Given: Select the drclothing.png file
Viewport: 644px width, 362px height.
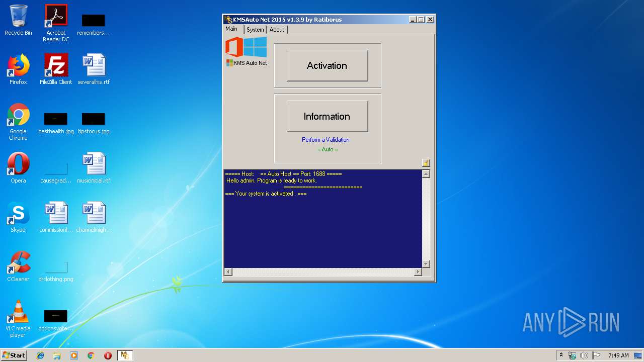Looking at the screenshot, I should point(56,271).
